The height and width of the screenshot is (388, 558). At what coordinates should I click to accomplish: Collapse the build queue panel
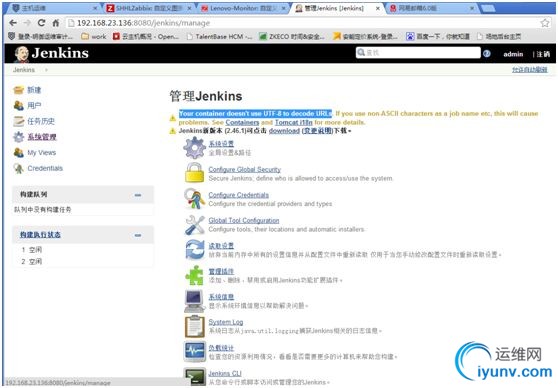point(138,195)
